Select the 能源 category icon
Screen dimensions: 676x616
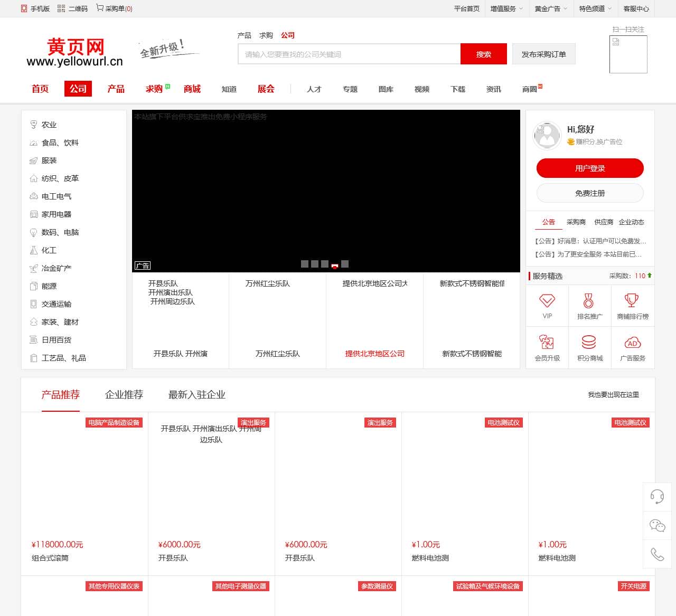coord(34,286)
